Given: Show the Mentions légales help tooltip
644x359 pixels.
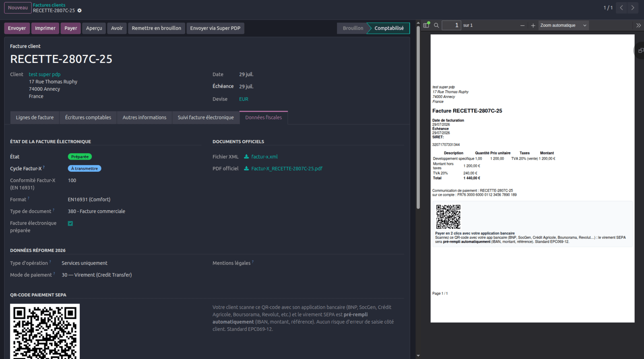Looking at the screenshot, I should tap(253, 261).
